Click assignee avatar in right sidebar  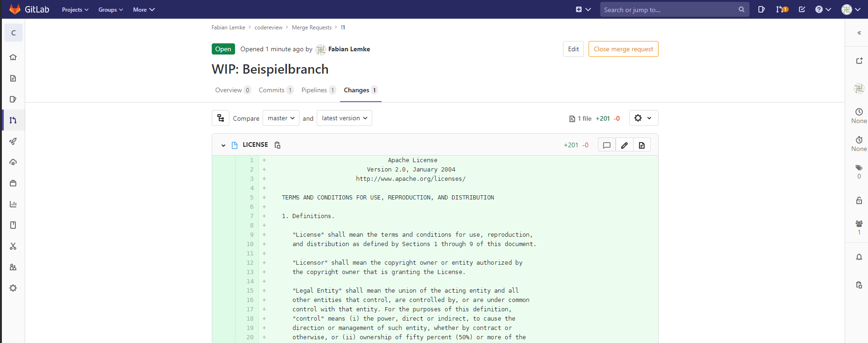[859, 89]
